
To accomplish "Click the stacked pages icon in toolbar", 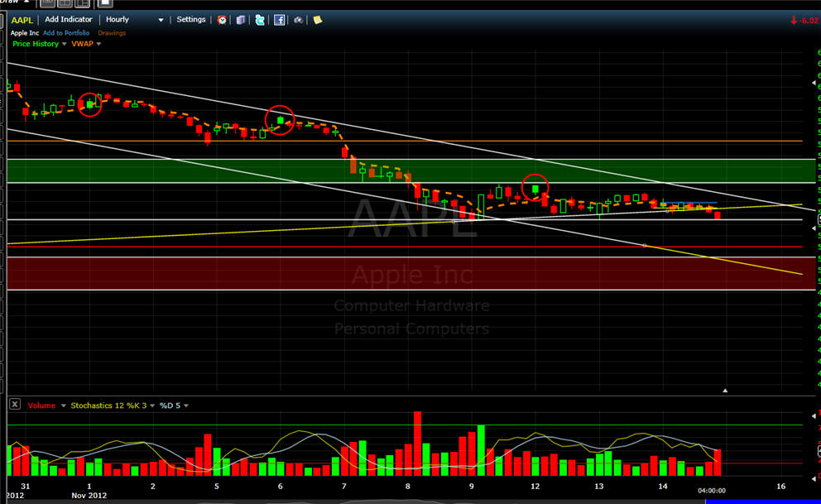I will tap(240, 20).
